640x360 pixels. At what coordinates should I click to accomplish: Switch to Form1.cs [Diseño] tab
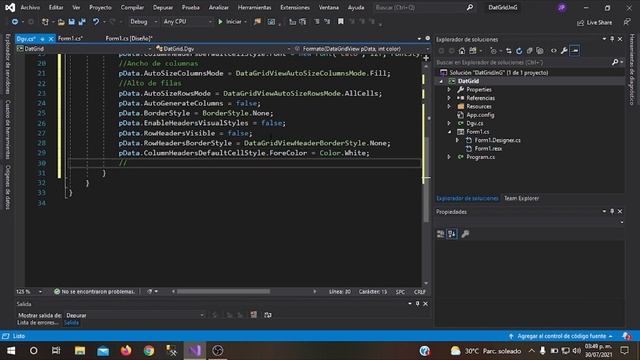click(129, 38)
